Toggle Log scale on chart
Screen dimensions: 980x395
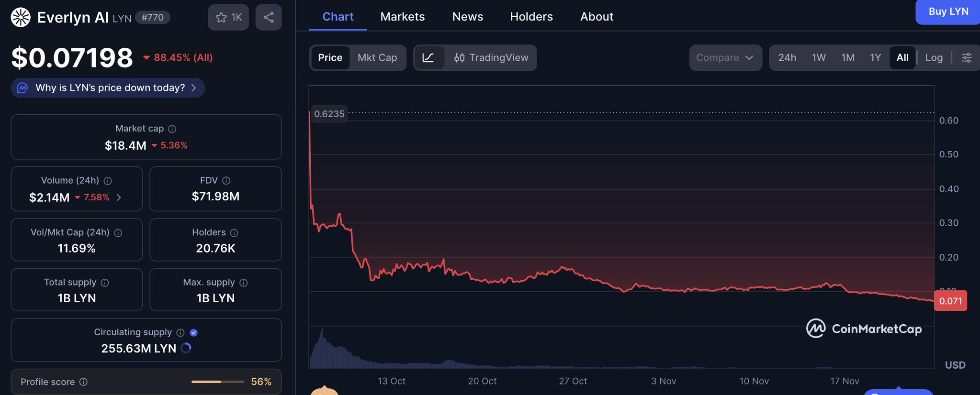click(934, 58)
